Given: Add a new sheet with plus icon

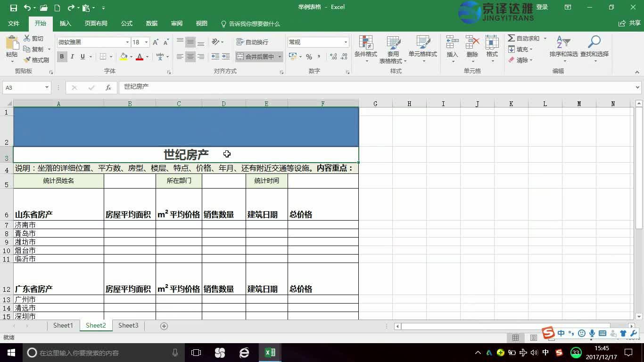Looking at the screenshot, I should [164, 326].
